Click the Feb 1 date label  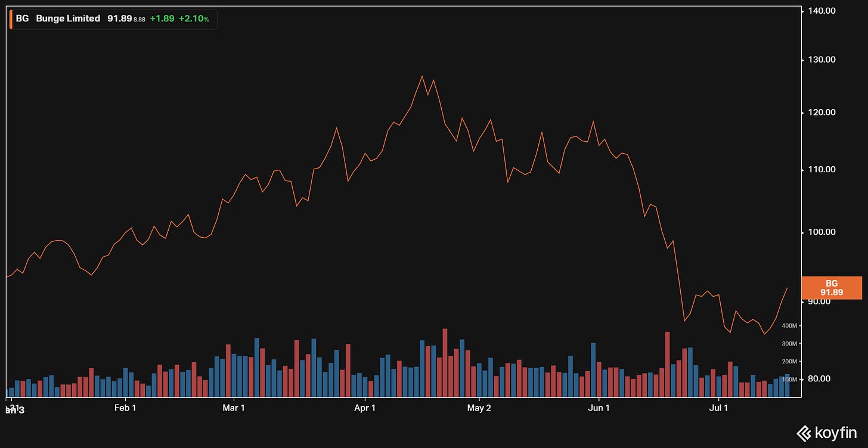(125, 408)
